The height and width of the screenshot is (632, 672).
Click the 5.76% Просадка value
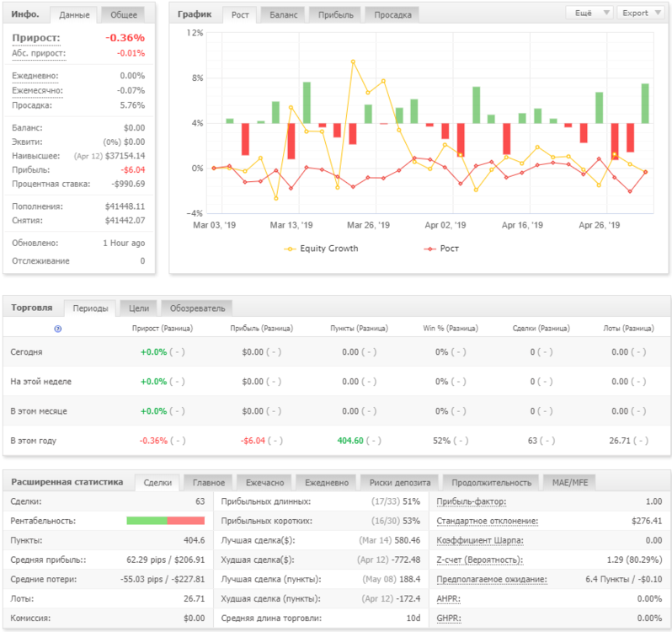[x=132, y=105]
